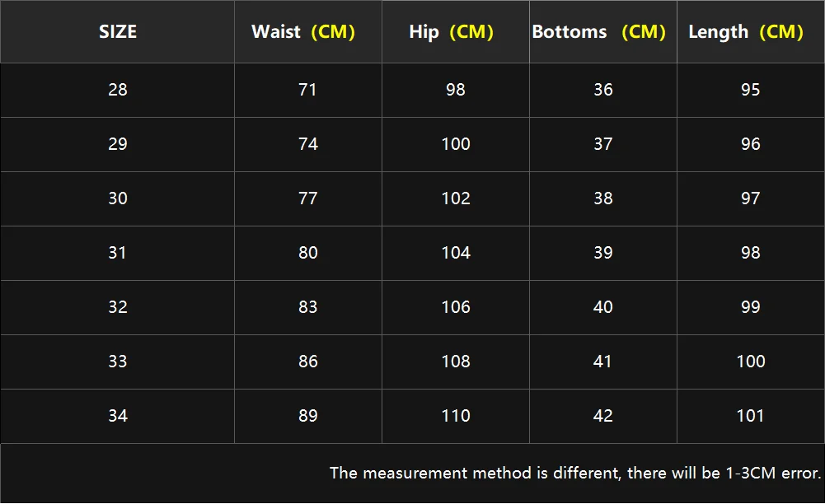Click the SIZE column header
This screenshot has width=825, height=504.
[118, 32]
